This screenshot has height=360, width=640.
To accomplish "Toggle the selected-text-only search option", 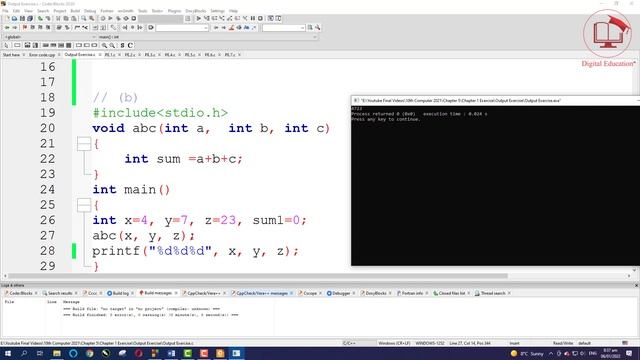I will click(239, 27).
